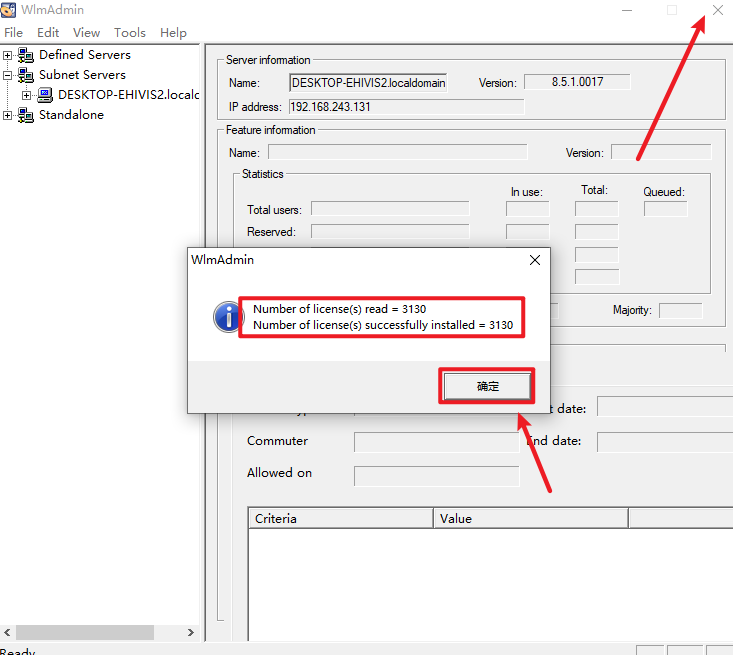Click the horizontal scrollbar in tree panel

click(85, 632)
